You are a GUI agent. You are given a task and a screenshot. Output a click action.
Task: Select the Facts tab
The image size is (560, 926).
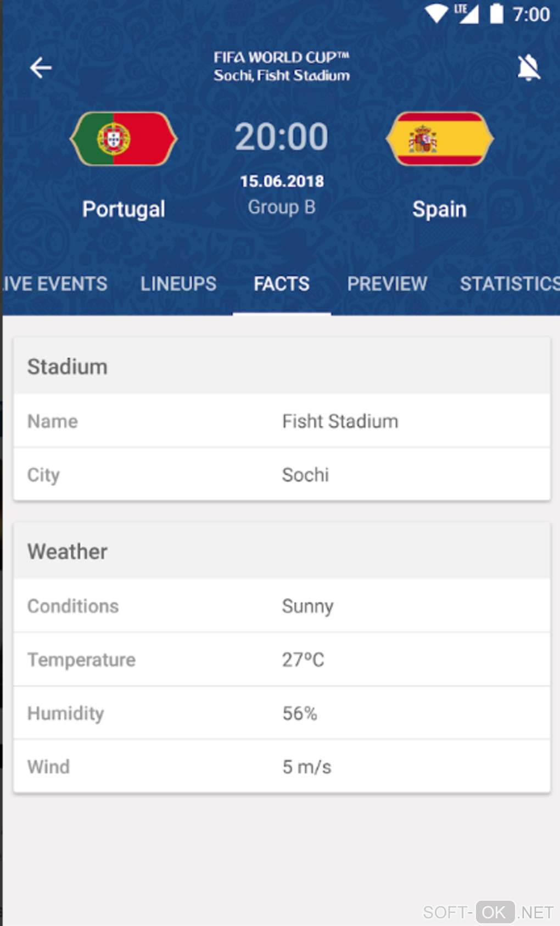tap(282, 284)
